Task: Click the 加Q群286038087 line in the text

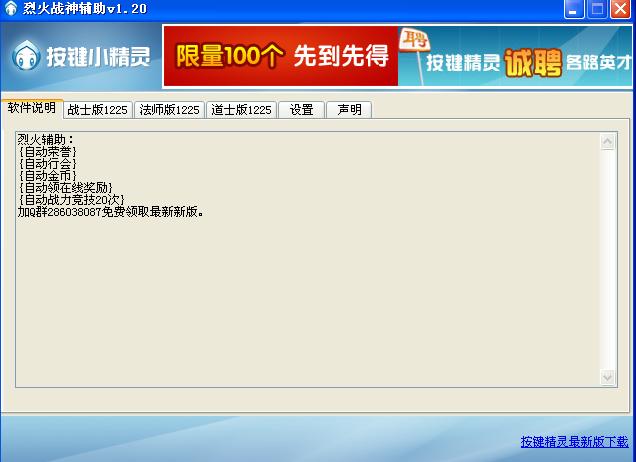Action: [110, 212]
